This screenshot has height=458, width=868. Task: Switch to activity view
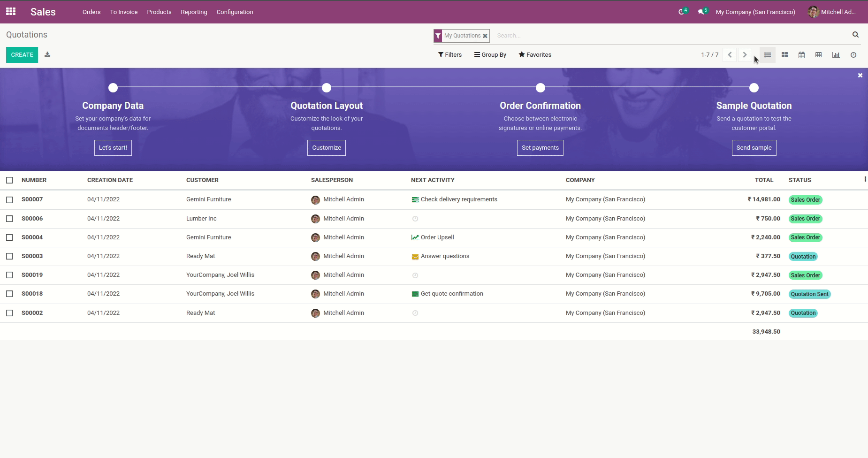tap(853, 55)
